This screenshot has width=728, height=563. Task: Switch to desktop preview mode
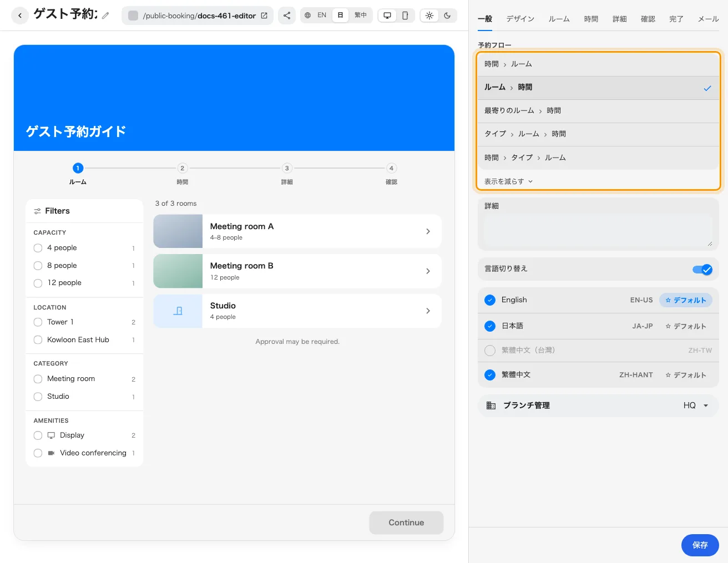[x=387, y=16]
